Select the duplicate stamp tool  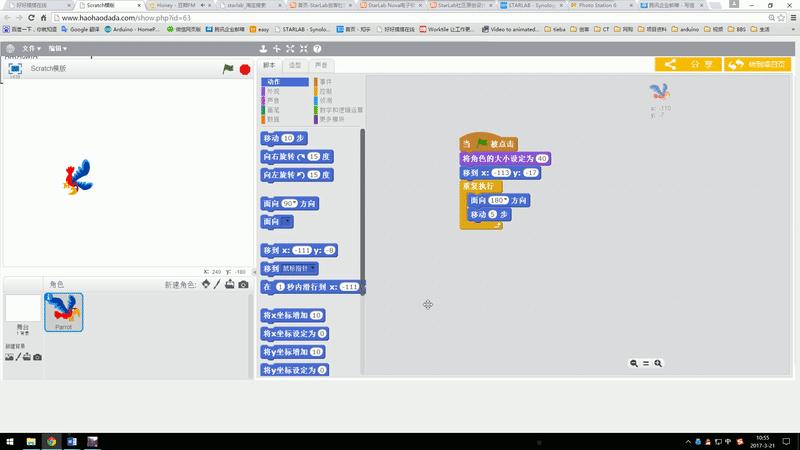(x=263, y=48)
